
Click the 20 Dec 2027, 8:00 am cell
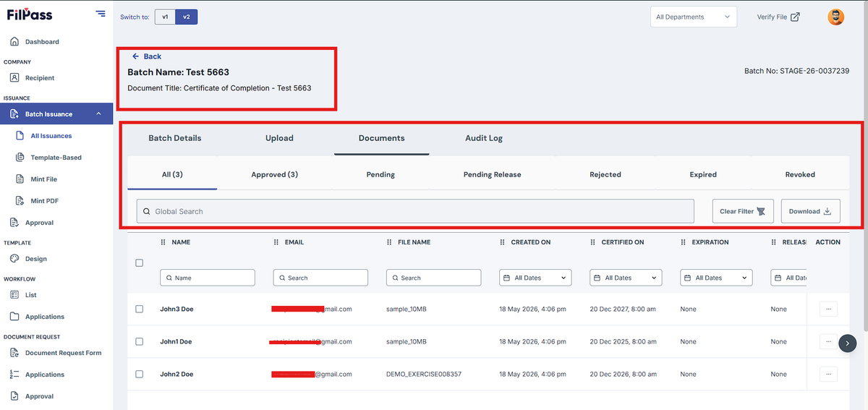(x=623, y=309)
